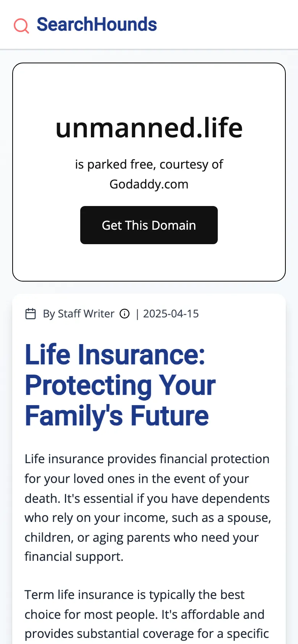
Task: Click the "Life Insurance:" headline line
Action: pos(115,354)
